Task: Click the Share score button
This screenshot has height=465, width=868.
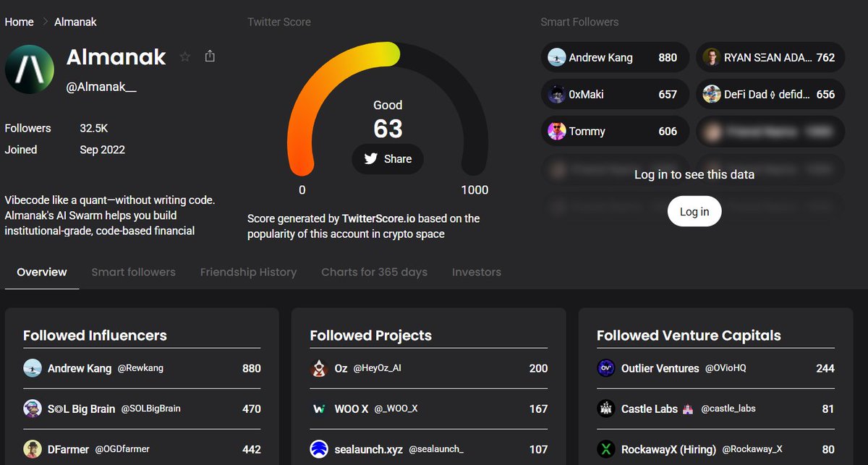Action: point(388,159)
